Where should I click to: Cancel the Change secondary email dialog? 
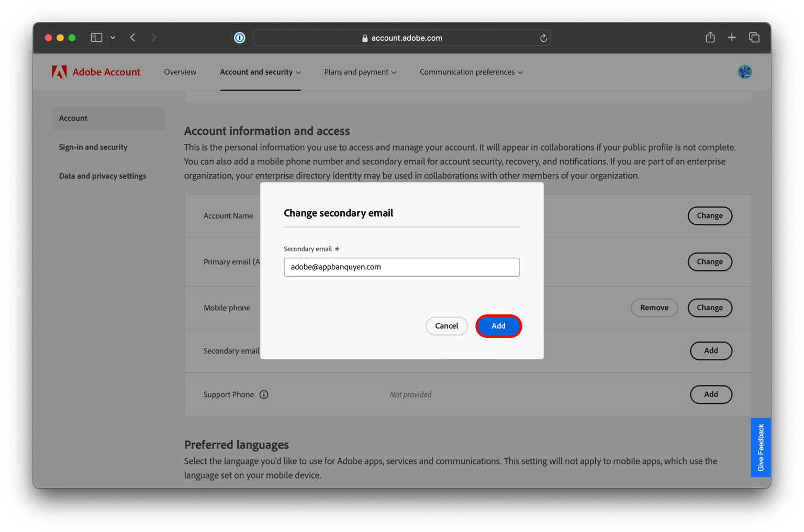pos(446,326)
